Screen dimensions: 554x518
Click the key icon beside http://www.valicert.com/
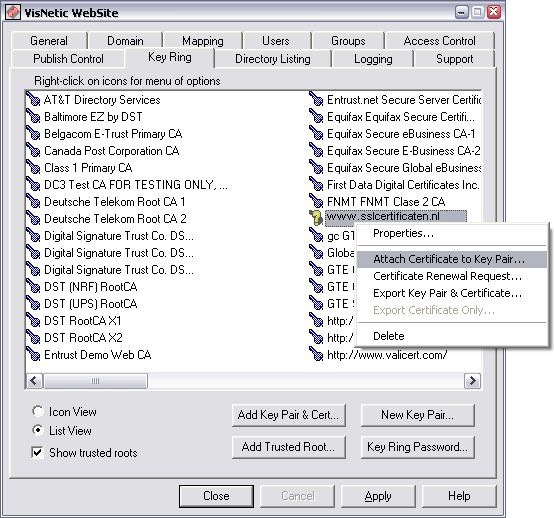(x=316, y=354)
